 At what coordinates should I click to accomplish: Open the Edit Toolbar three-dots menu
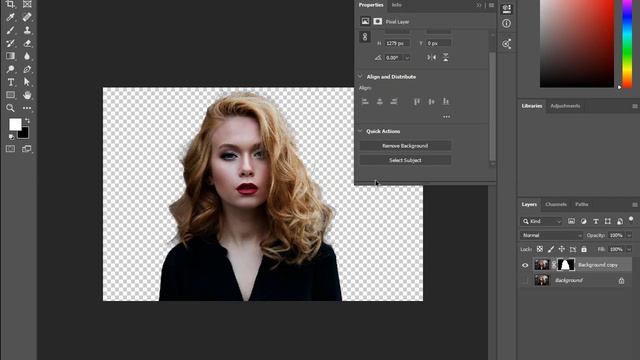point(27,108)
